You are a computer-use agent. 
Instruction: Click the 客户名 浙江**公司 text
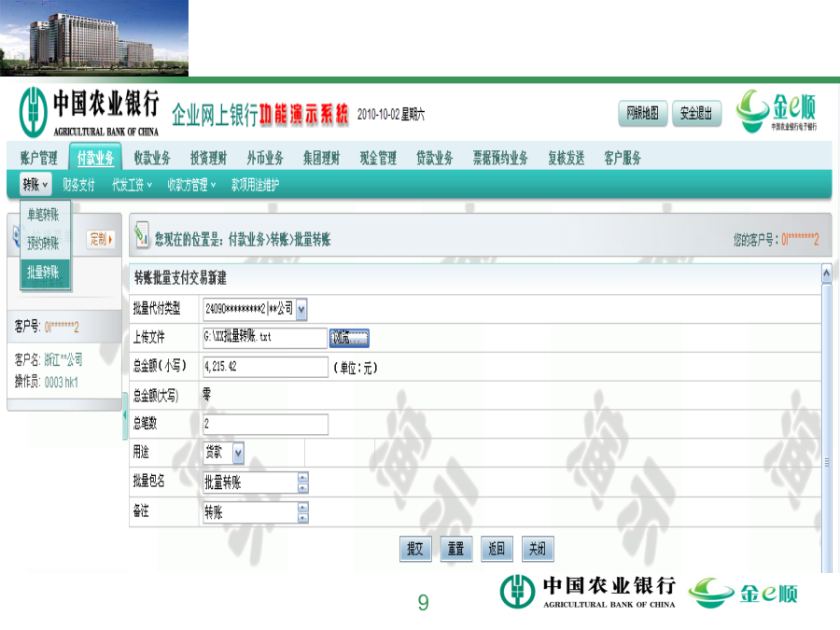[x=49, y=359]
